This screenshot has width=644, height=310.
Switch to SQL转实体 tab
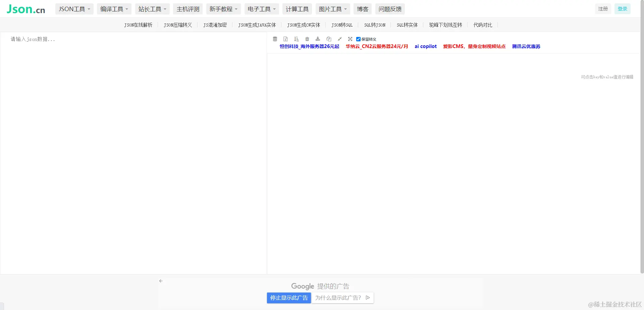(407, 25)
